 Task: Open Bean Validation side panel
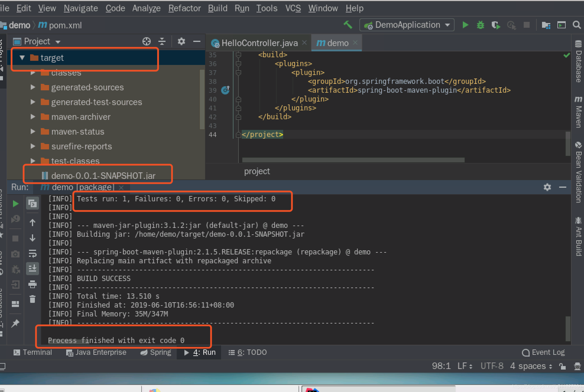578,173
